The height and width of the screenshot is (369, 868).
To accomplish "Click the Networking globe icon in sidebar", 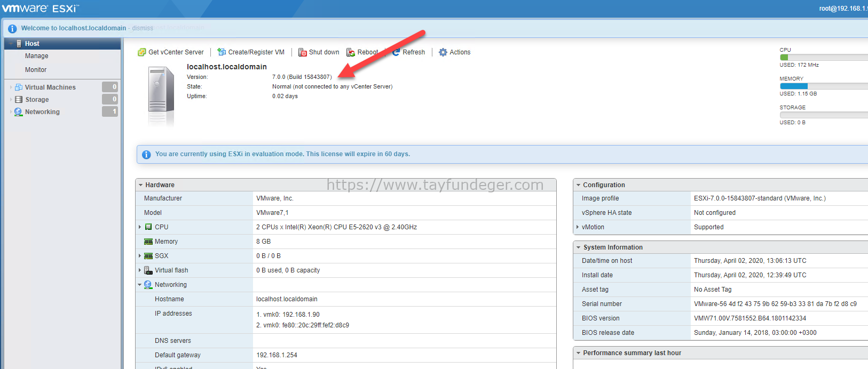I will (x=19, y=112).
